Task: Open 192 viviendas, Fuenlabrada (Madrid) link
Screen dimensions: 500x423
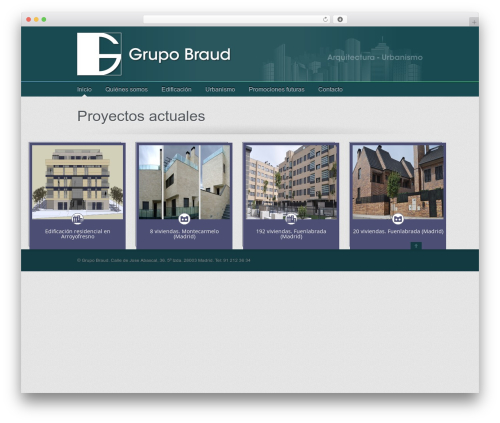Action: tap(291, 234)
